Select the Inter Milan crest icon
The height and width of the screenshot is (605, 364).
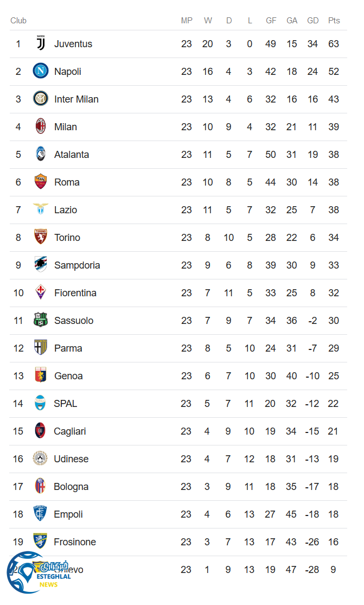click(x=41, y=99)
